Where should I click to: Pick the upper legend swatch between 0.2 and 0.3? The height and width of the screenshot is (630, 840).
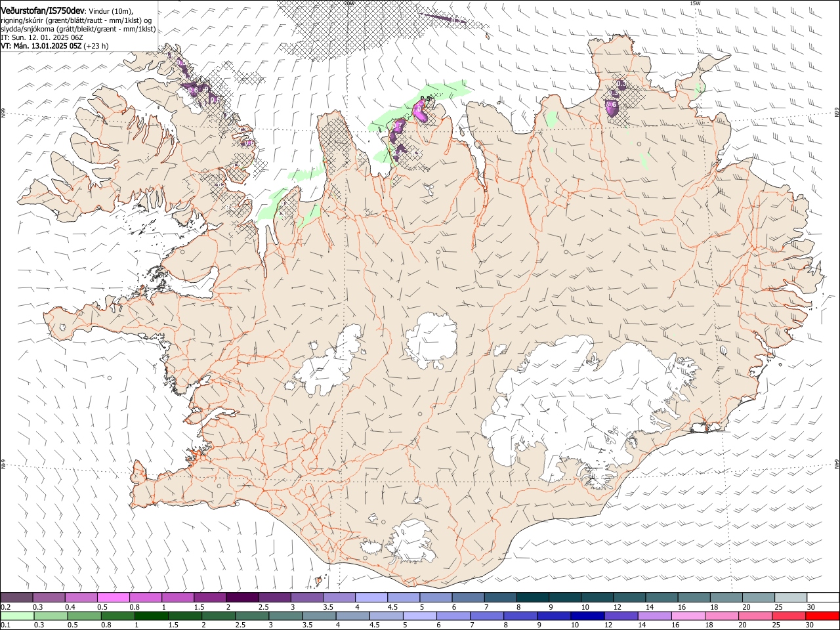pyautogui.click(x=17, y=597)
